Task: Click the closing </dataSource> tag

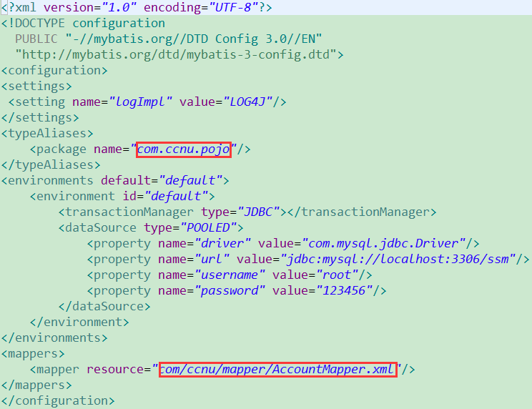Action: pyautogui.click(x=104, y=306)
